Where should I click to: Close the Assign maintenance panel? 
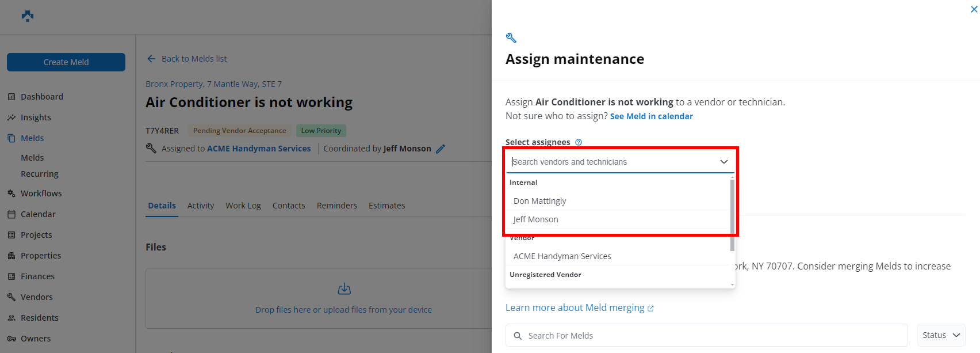pos(974,9)
